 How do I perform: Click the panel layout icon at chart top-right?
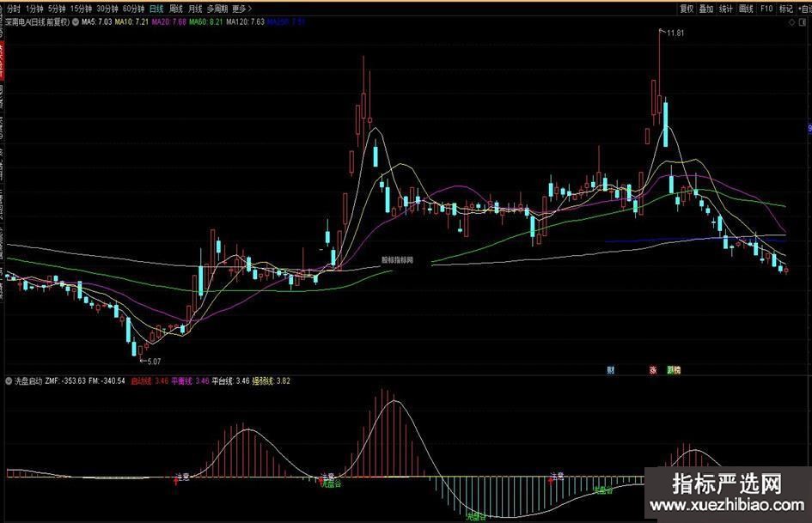pyautogui.click(x=802, y=22)
